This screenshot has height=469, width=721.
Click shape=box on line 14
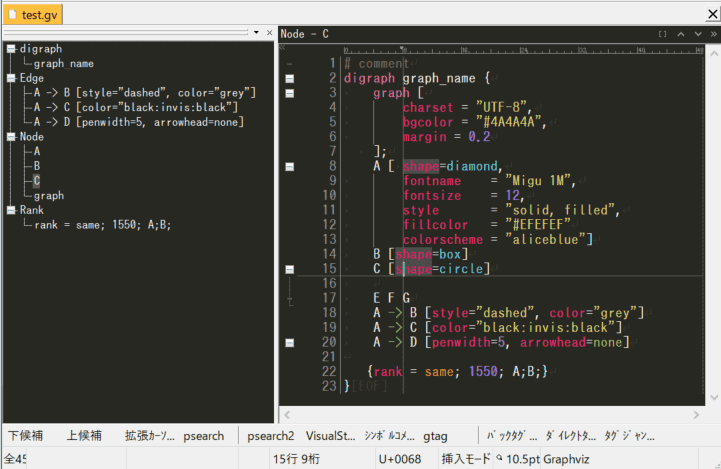(428, 254)
